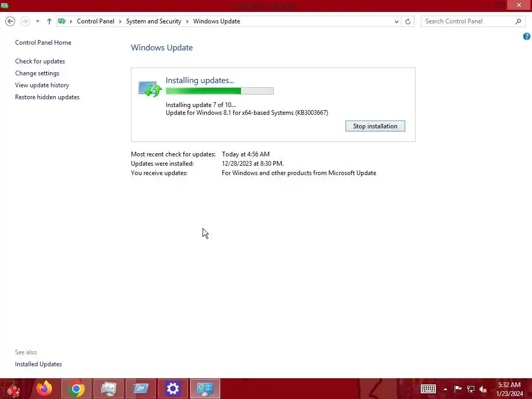Image resolution: width=532 pixels, height=399 pixels.
Task: Open Restore hidden updates
Action: click(47, 97)
